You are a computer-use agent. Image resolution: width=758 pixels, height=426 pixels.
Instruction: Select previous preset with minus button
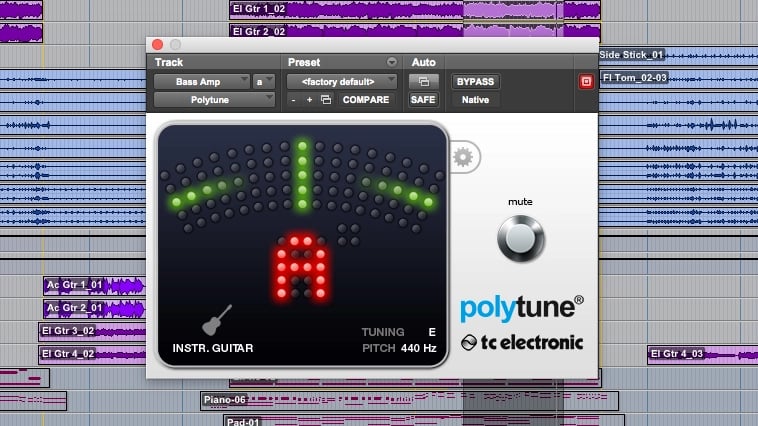[293, 100]
